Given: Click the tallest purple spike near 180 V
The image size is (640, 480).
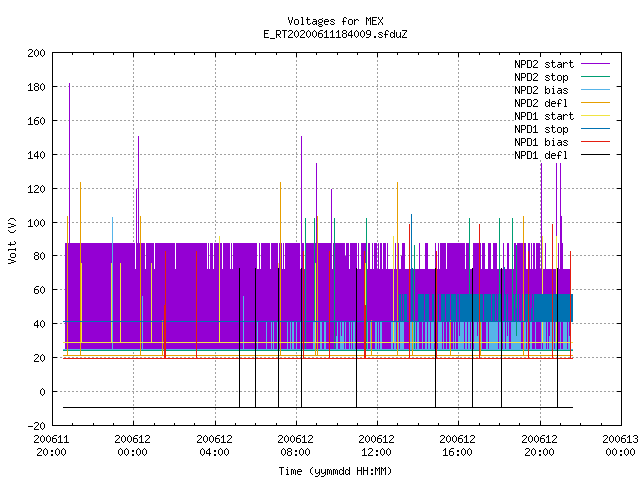Looking at the screenshot, I should click(x=69, y=163).
